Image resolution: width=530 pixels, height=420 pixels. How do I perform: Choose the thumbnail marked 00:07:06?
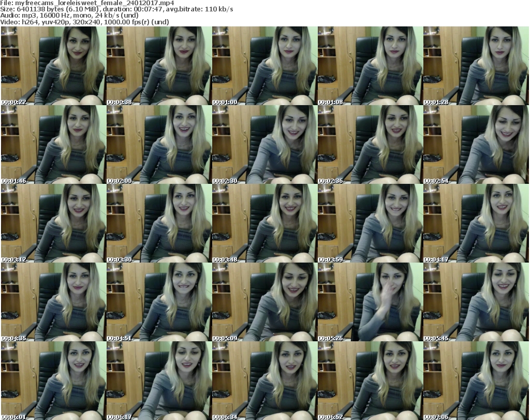pyautogui.click(x=476, y=381)
